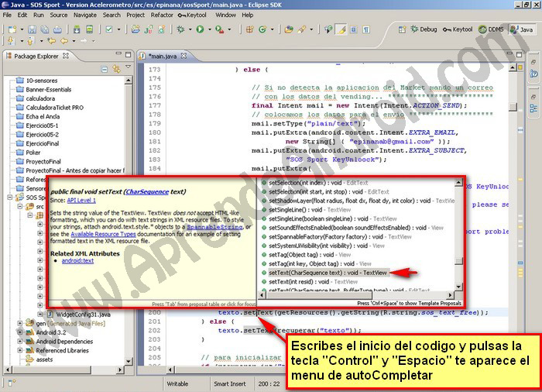Click the Toggle Breadcrumb icon
Image resolution: width=542 pixels, height=392 pixels.
click(x=328, y=29)
